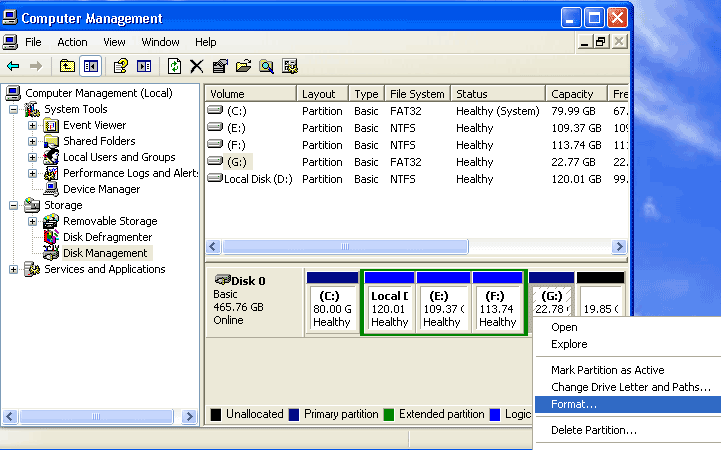Screen dimensions: 721x450
Task: Open the File menu
Action: pos(33,42)
